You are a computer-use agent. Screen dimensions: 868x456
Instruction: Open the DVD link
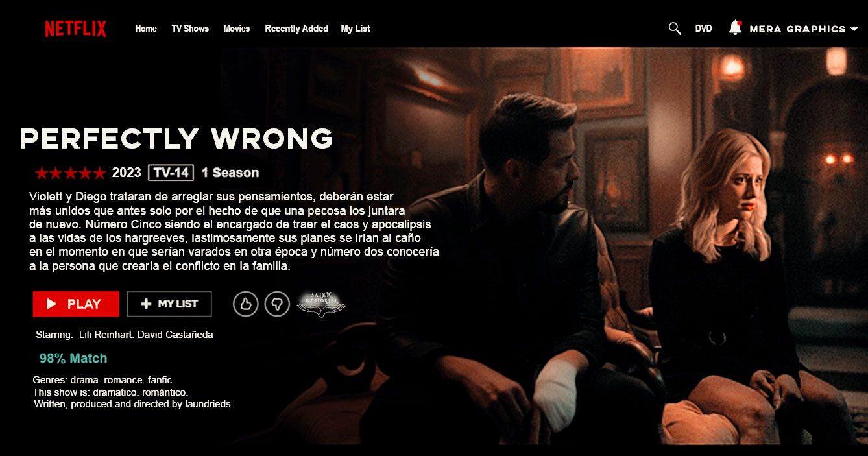click(703, 29)
